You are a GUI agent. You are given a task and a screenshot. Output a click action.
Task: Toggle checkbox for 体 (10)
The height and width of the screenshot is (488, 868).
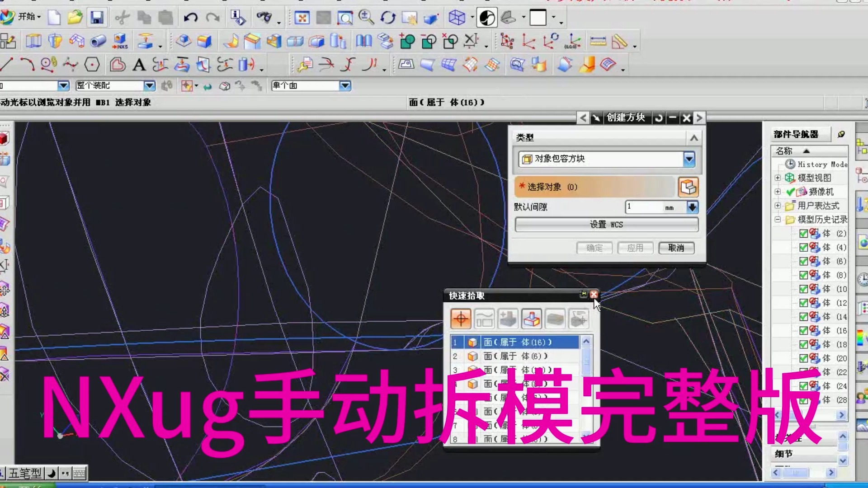pos(803,289)
